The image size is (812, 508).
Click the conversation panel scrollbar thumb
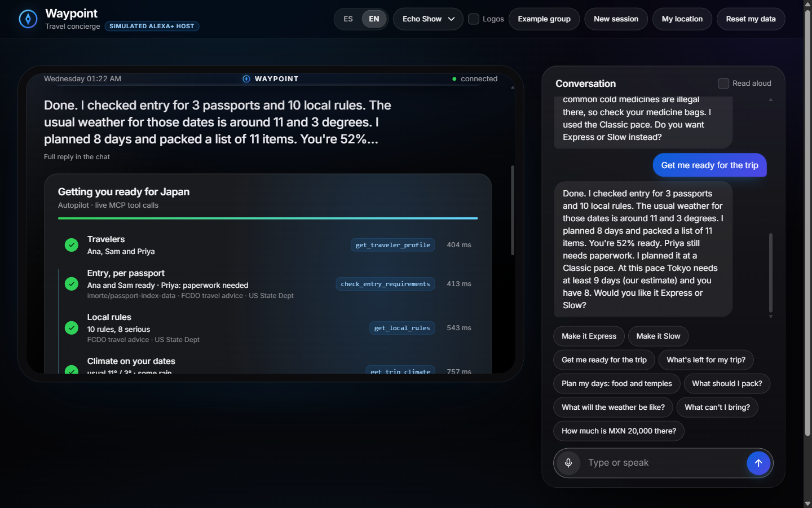point(771,273)
